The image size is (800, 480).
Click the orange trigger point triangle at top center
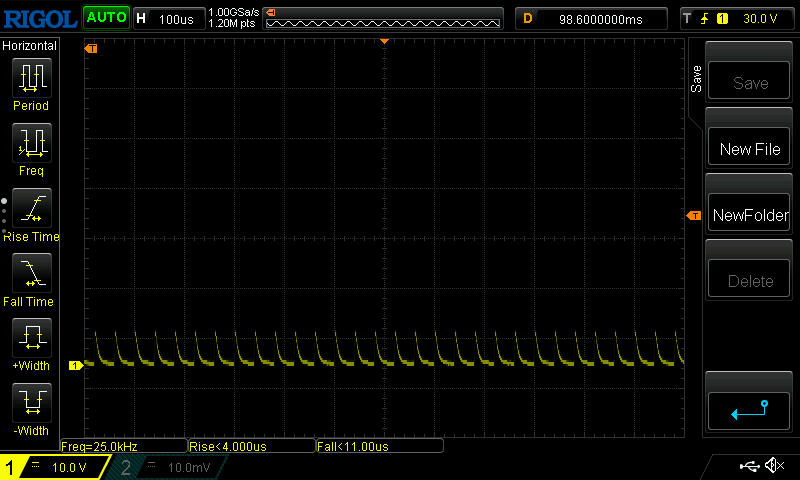click(385, 41)
